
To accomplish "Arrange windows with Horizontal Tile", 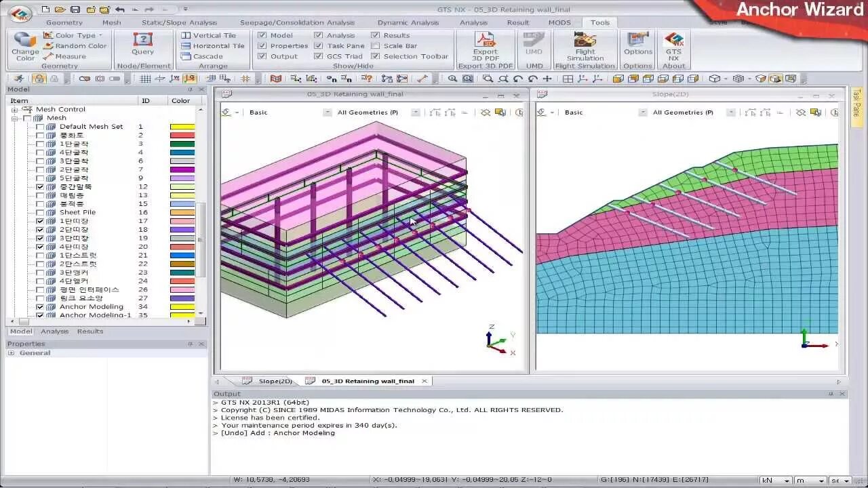I will (213, 46).
